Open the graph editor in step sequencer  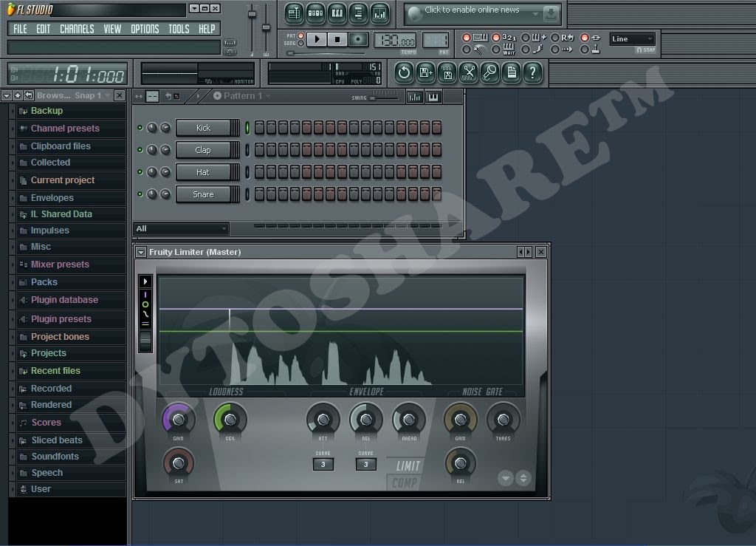coord(414,98)
